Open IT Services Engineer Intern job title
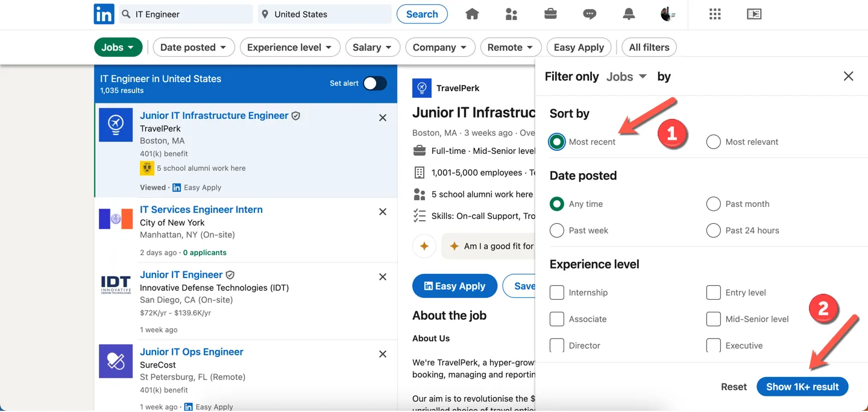 (201, 209)
